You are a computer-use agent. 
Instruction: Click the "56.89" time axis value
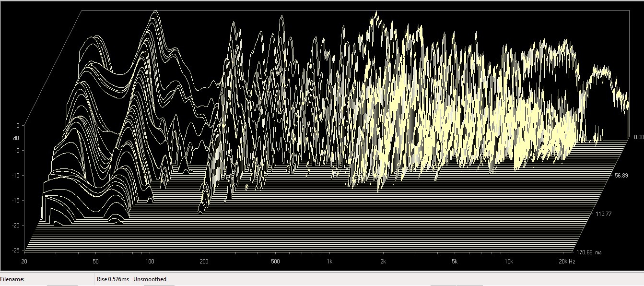click(x=621, y=176)
